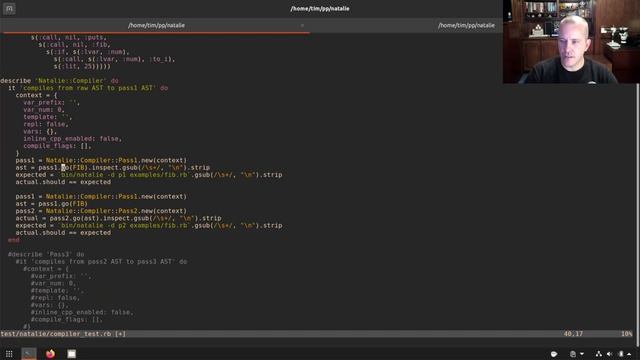Click the battery tray icon
The image size is (640, 360).
point(621,354)
